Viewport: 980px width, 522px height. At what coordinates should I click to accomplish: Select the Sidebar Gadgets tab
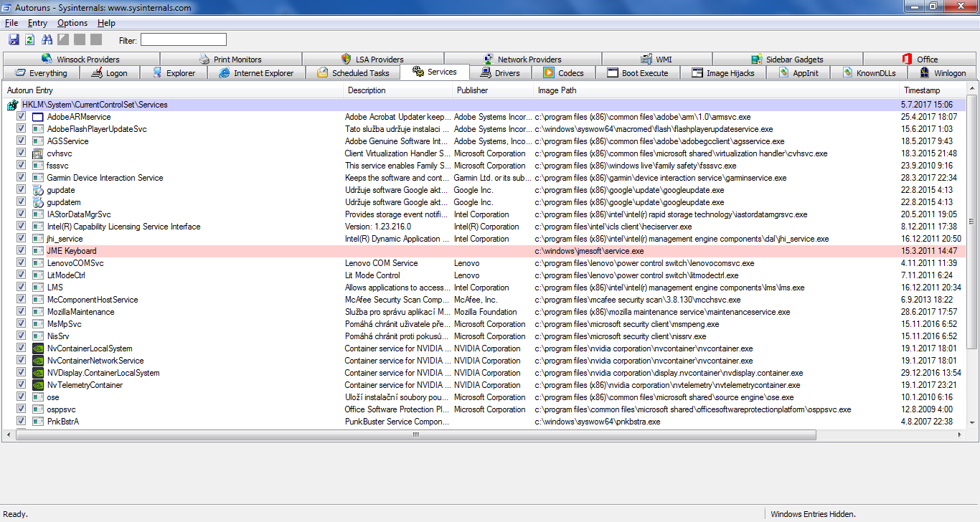[787, 59]
